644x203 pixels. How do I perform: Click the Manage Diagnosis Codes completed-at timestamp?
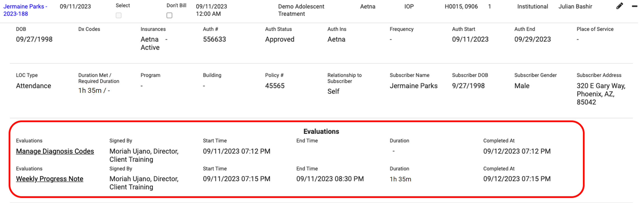coord(517,151)
